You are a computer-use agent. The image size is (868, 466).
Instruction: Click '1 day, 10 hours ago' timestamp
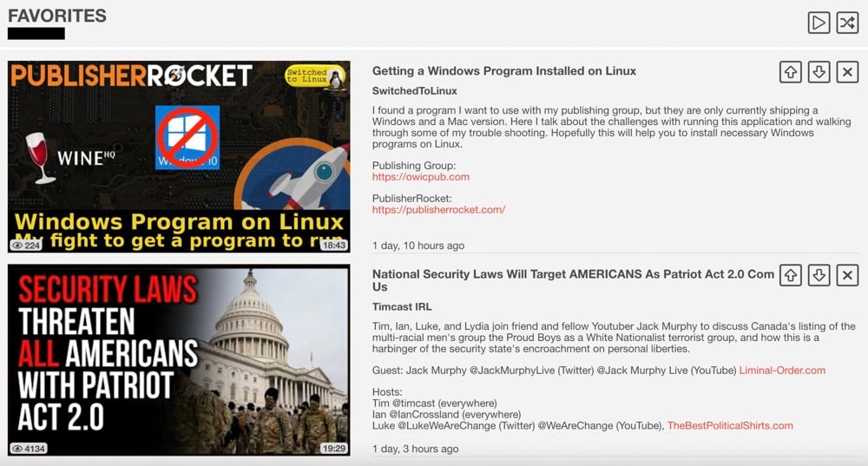tap(418, 246)
